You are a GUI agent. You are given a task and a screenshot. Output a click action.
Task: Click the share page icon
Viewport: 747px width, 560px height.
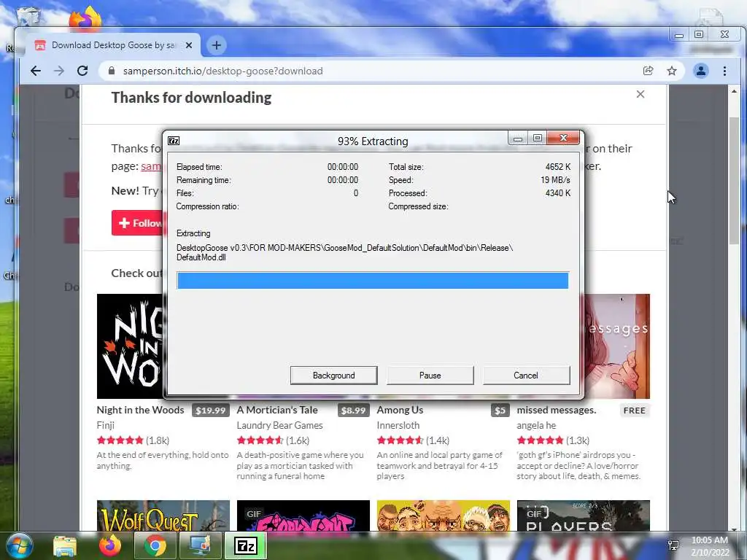click(x=648, y=71)
